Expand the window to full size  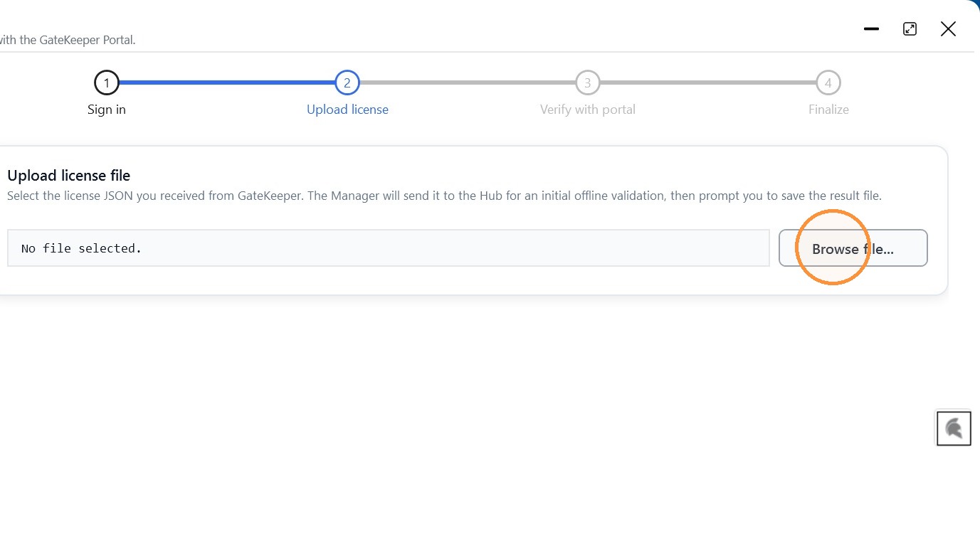[x=910, y=29]
